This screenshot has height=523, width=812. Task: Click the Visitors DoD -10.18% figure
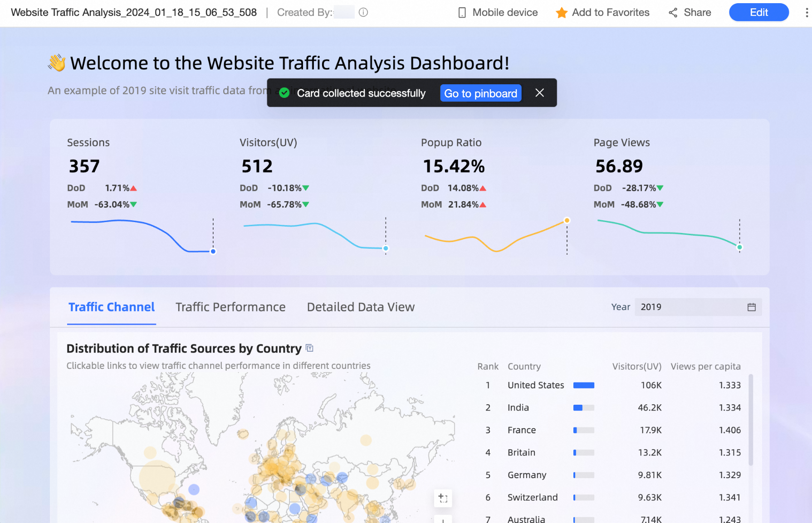coord(284,188)
